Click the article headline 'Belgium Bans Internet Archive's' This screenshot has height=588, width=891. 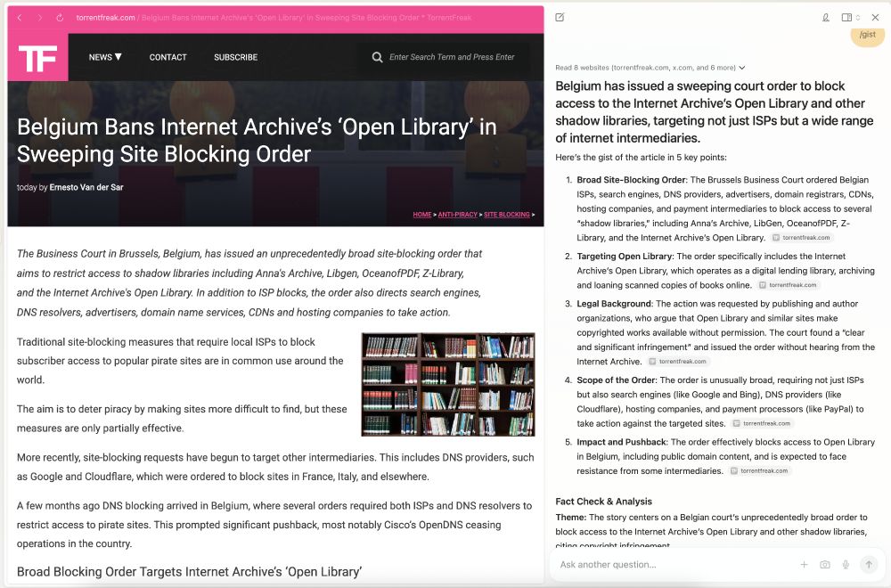point(257,141)
